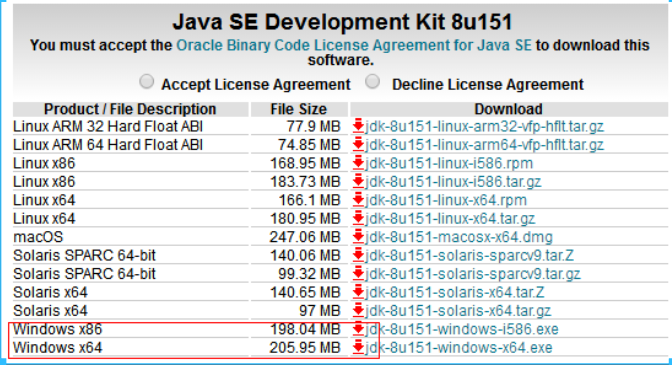The width and height of the screenshot is (672, 365).
Task: Click red download arrow for Linux ARM 64
Action: click(358, 145)
